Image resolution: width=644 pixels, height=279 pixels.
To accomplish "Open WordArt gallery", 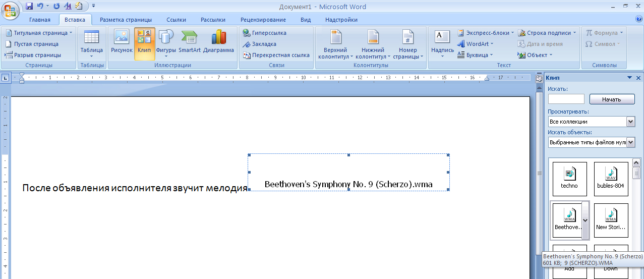I will pos(476,44).
